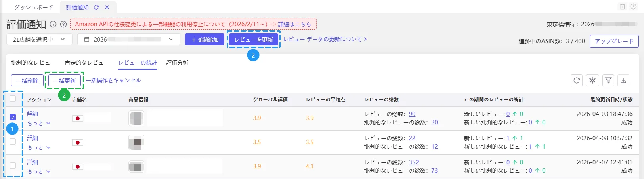Click the help question mark icon
Image resolution: width=644 pixels, height=179 pixels.
pos(63,24)
